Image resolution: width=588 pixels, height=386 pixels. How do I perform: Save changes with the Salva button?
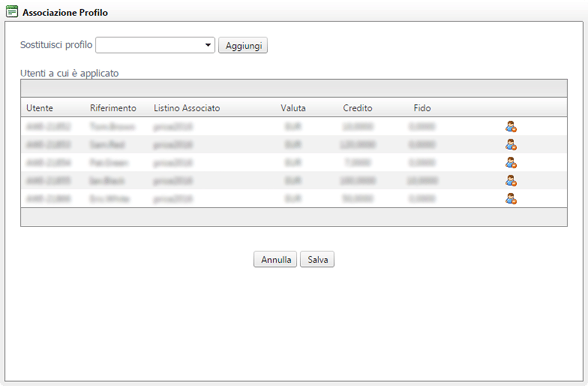coord(317,259)
